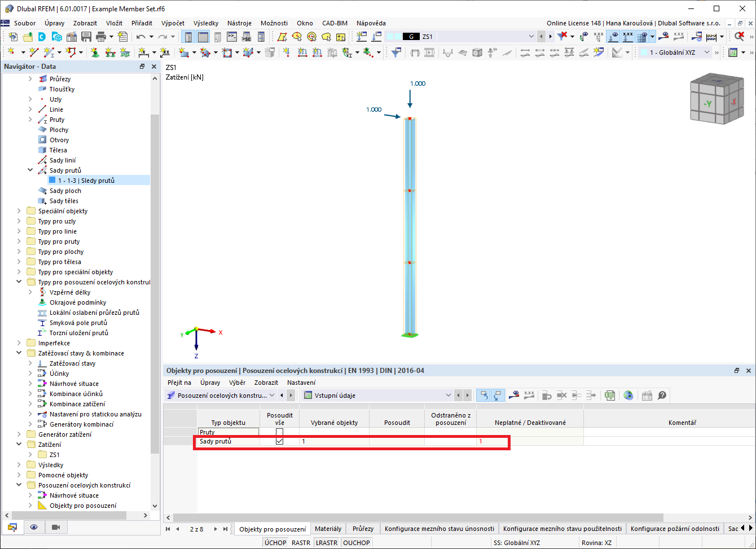
Task: Click the Print report preview icon
Action: pos(122,37)
